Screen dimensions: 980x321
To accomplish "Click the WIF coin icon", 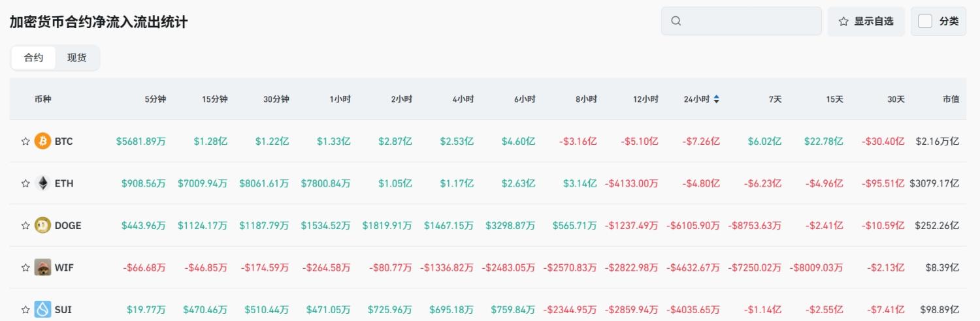I will click(42, 267).
